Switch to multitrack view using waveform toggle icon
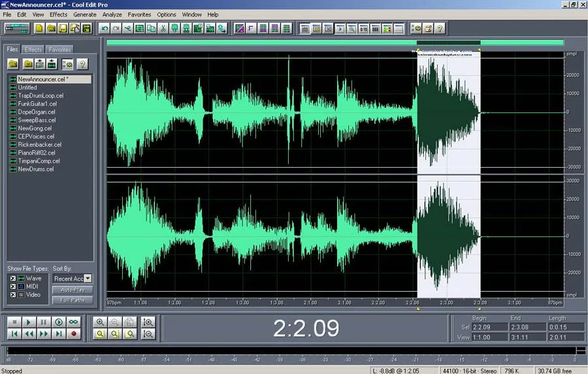588x374 pixels. click(x=16, y=29)
